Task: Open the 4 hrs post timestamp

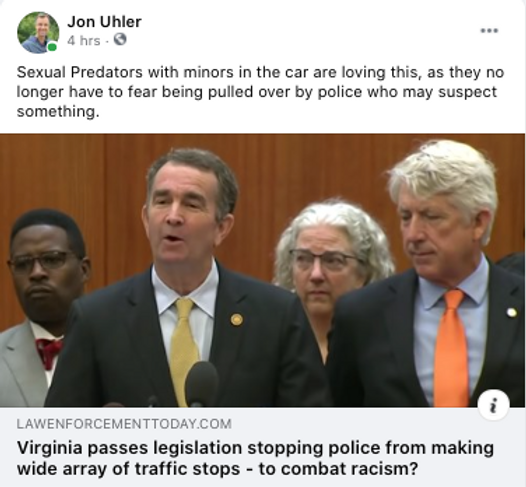Action: 84,41
